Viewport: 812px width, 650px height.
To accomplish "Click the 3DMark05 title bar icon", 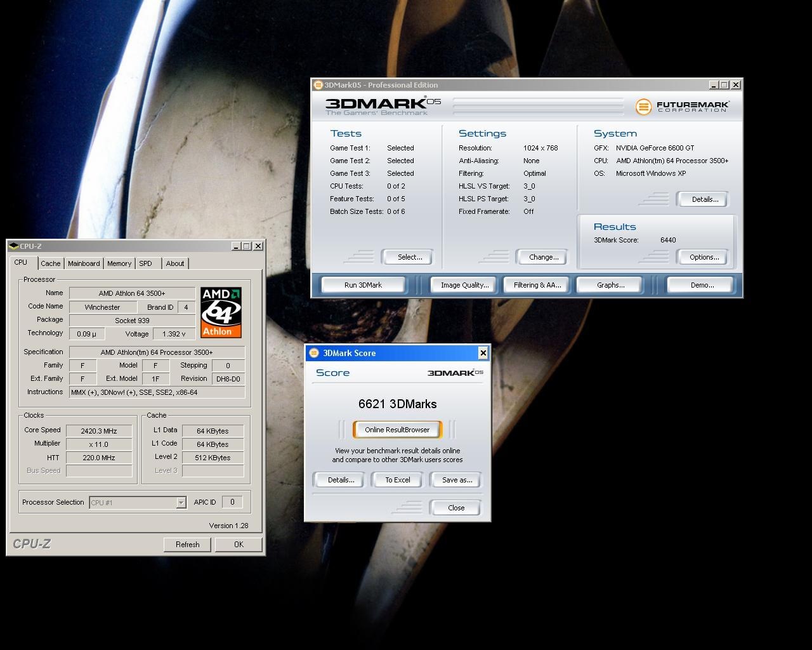I will (318, 85).
